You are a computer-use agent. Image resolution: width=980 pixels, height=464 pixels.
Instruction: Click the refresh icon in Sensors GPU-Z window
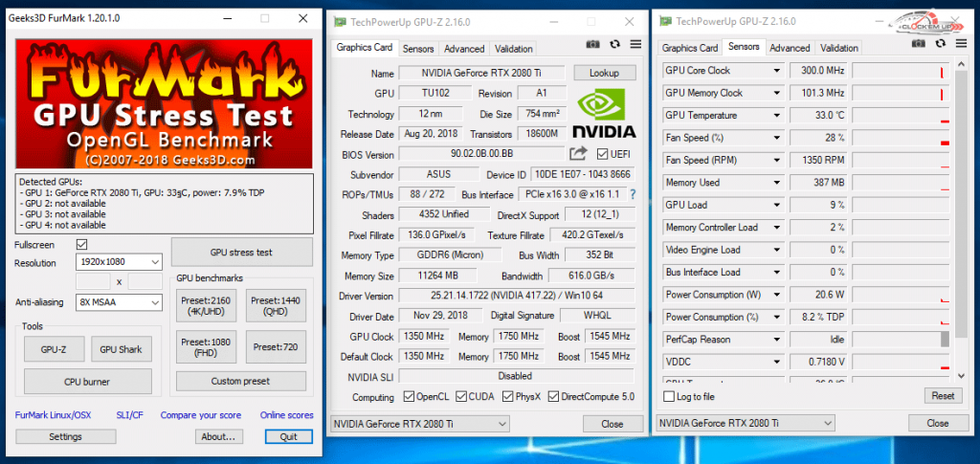941,43
